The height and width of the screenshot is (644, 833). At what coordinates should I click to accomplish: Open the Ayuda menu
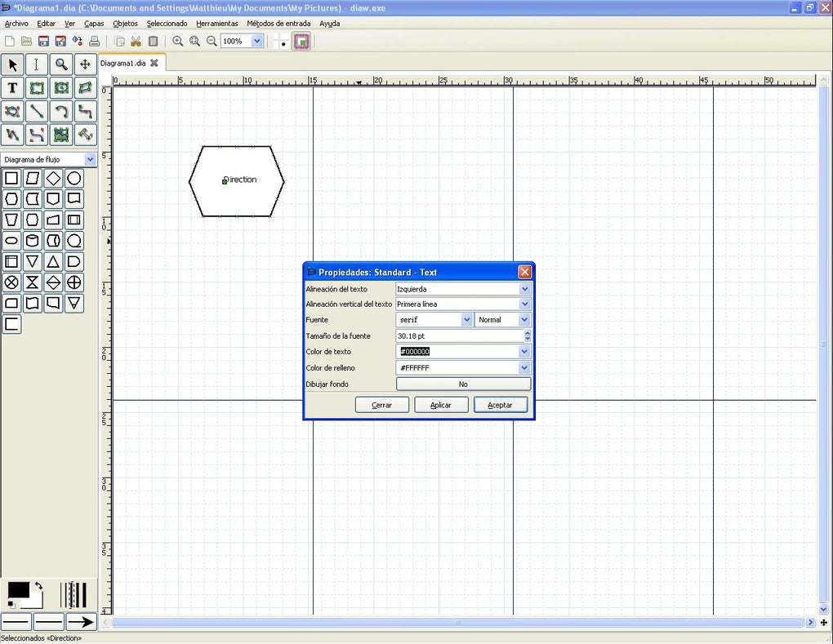point(329,24)
